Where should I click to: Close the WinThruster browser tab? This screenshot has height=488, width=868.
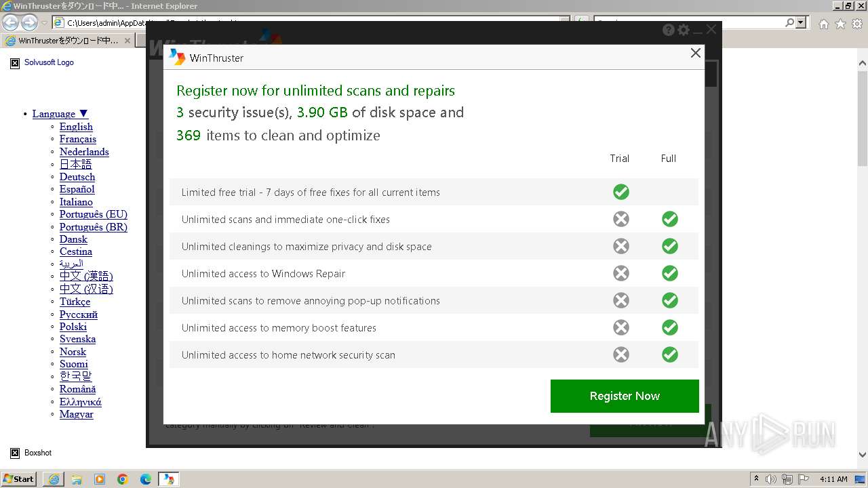tap(127, 41)
